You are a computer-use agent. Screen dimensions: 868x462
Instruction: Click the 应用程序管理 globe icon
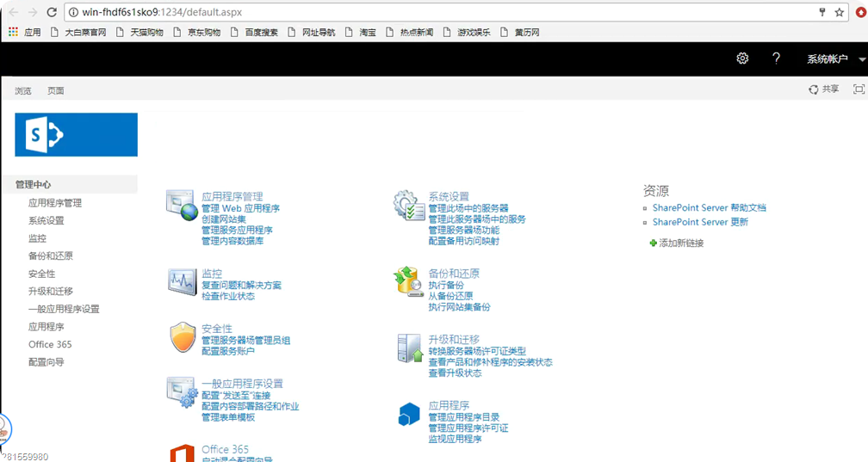pos(183,206)
